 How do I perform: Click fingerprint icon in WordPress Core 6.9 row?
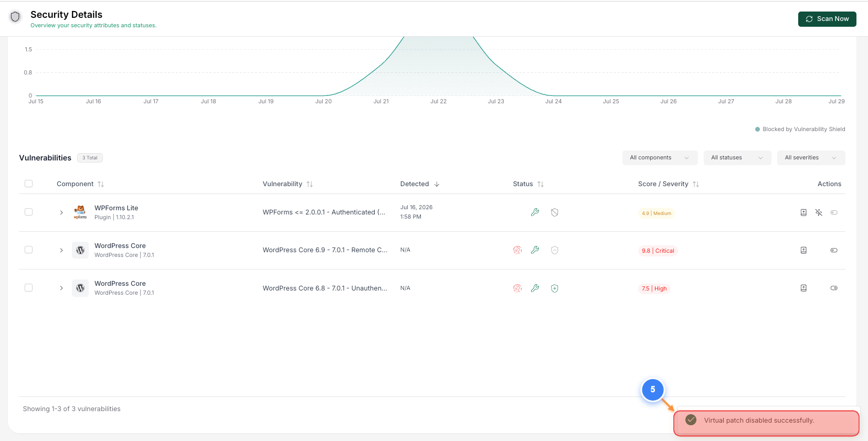click(x=517, y=250)
